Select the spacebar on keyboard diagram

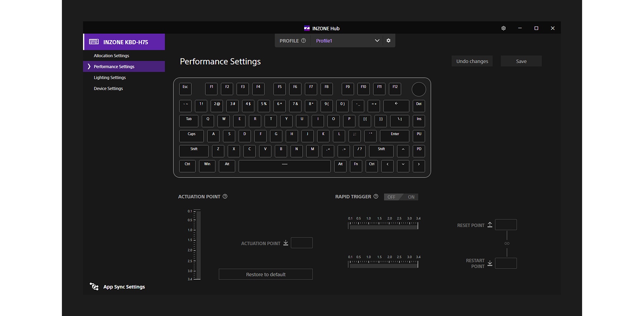point(284,166)
